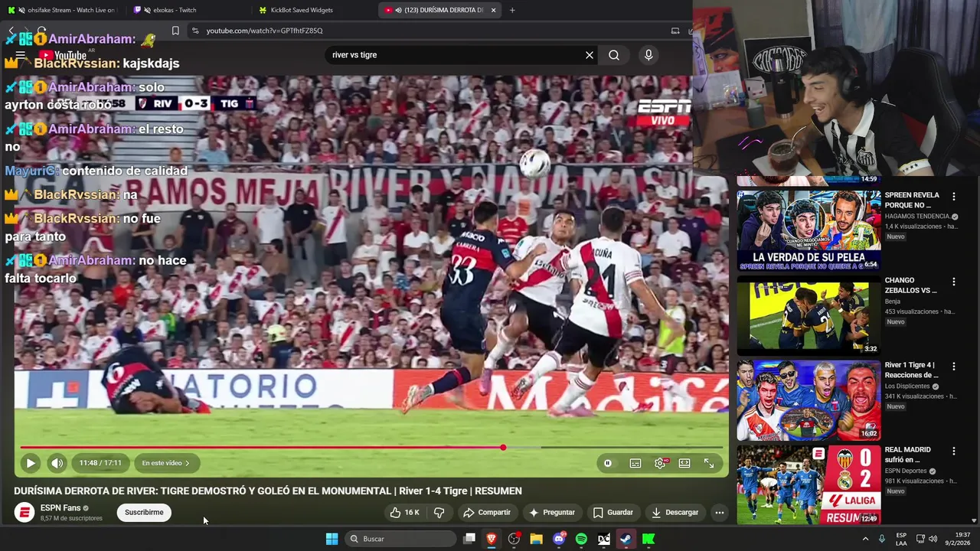Open the ESP LAA language selector

[901, 539]
